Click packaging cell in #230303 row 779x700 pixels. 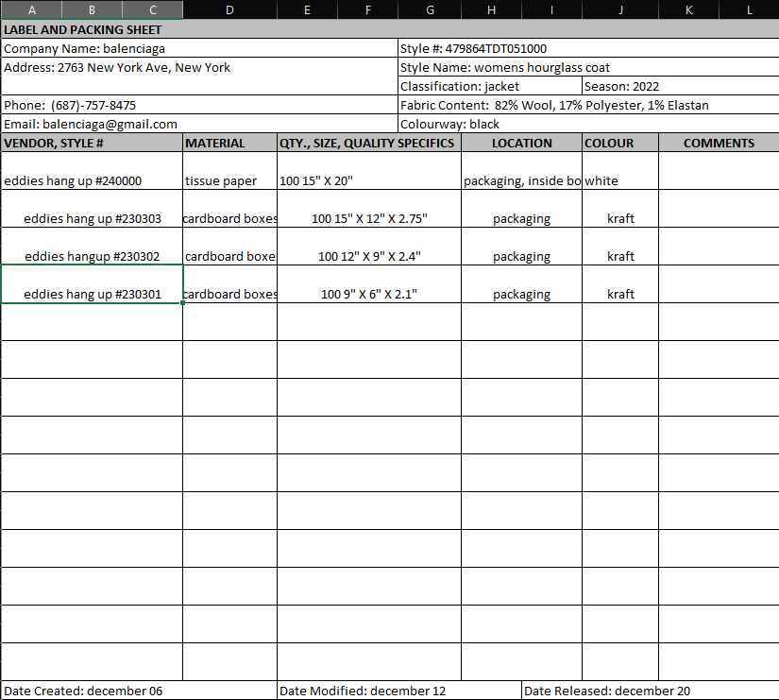521,209
